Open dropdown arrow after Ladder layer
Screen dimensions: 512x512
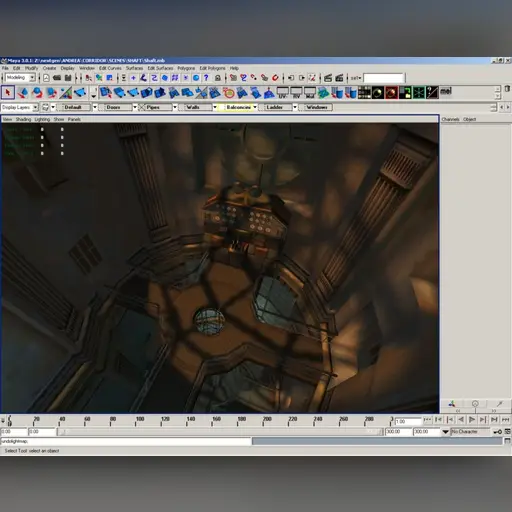295,107
